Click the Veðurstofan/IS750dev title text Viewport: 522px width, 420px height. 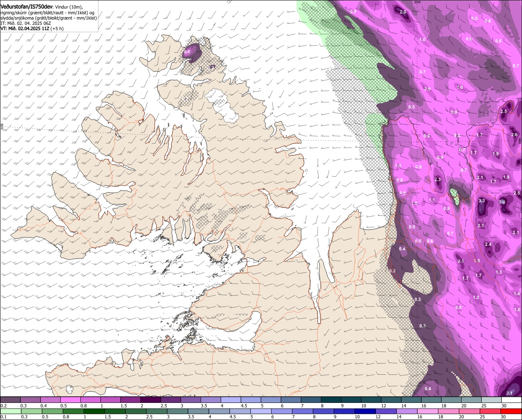click(27, 7)
